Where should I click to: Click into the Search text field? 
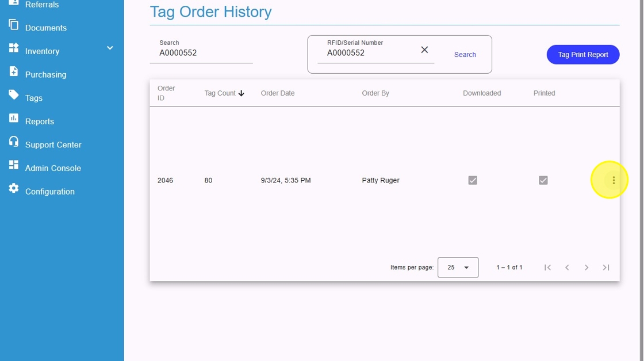tap(201, 53)
